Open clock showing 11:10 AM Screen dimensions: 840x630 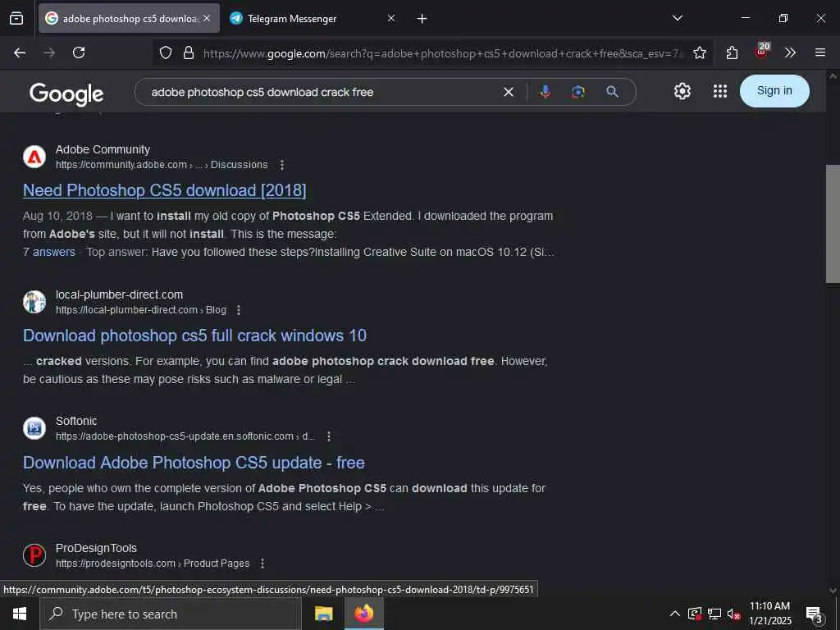tap(769, 614)
